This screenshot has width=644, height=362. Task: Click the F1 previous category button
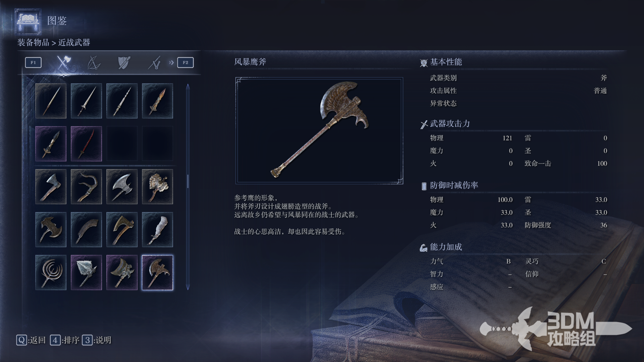click(x=33, y=62)
